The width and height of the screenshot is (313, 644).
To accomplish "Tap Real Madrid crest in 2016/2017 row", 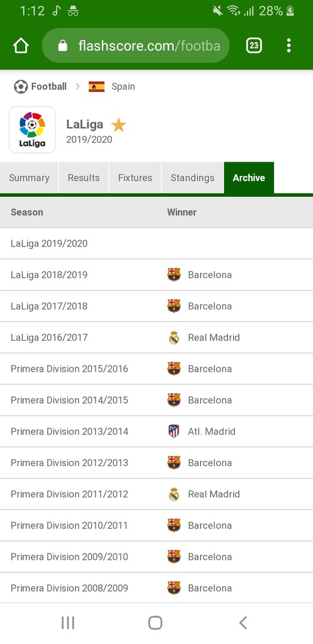I will [174, 338].
